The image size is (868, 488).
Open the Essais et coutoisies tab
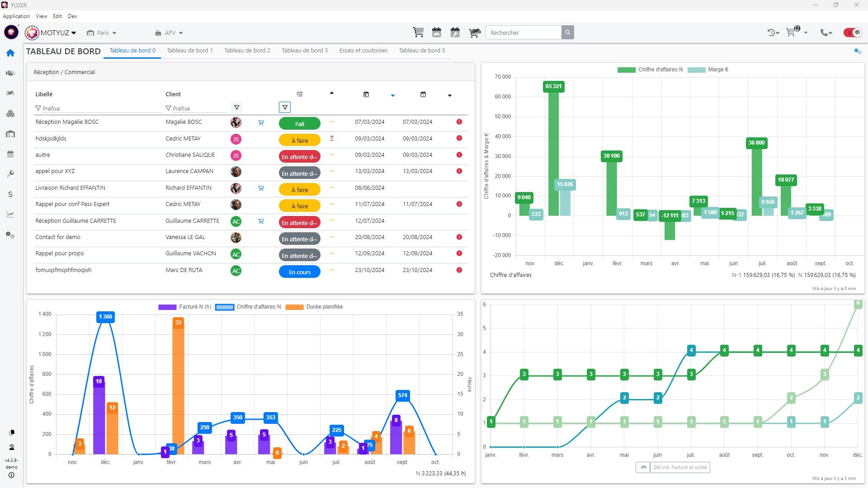363,51
